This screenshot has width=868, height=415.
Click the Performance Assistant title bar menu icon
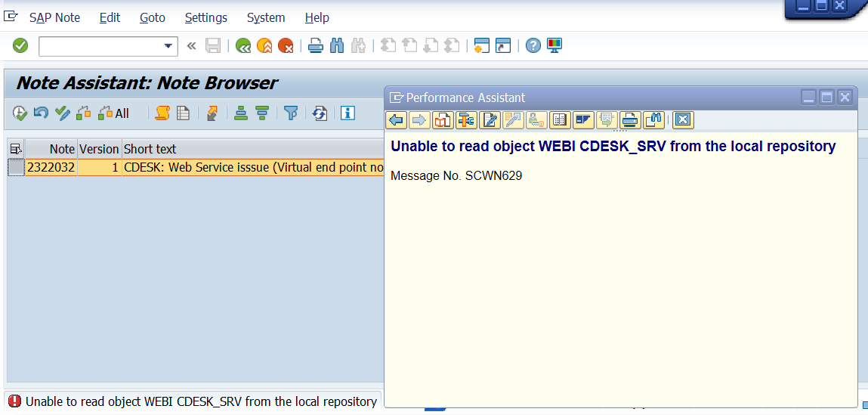396,98
